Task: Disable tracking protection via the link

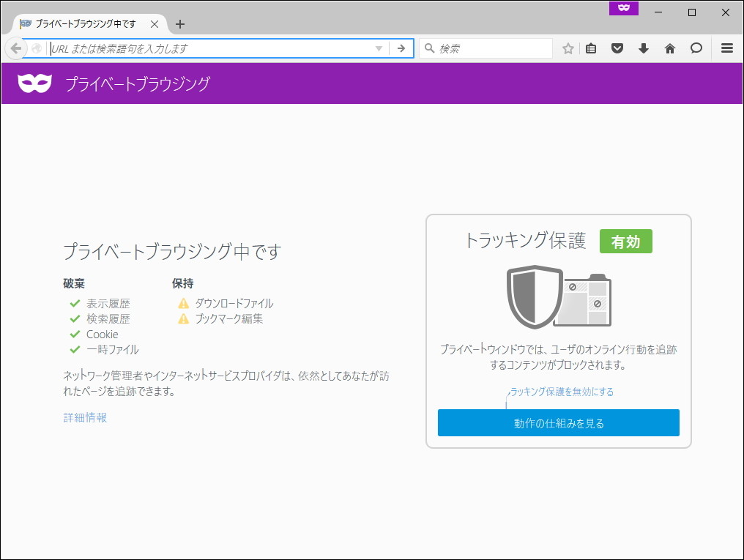Action: (x=560, y=392)
